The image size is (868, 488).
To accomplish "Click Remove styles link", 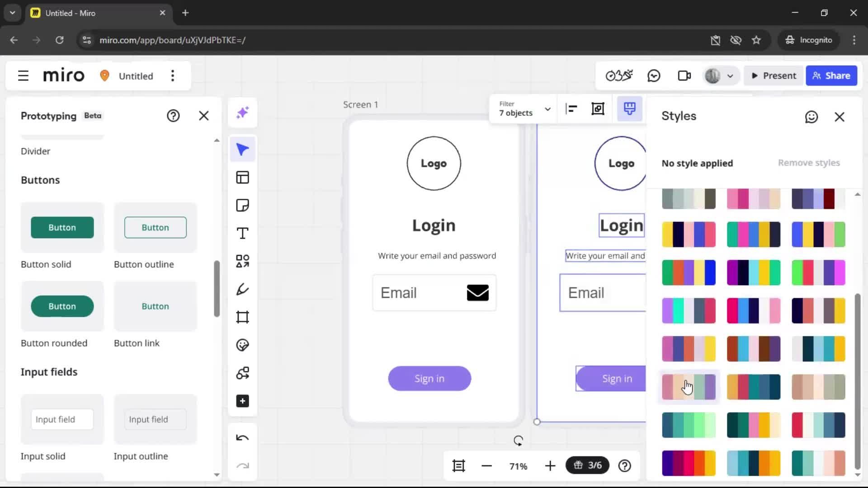I will (809, 163).
